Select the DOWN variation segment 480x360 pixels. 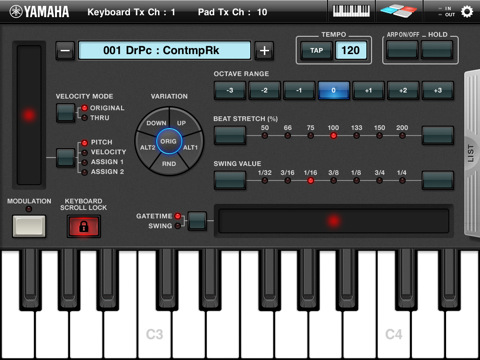point(155,122)
